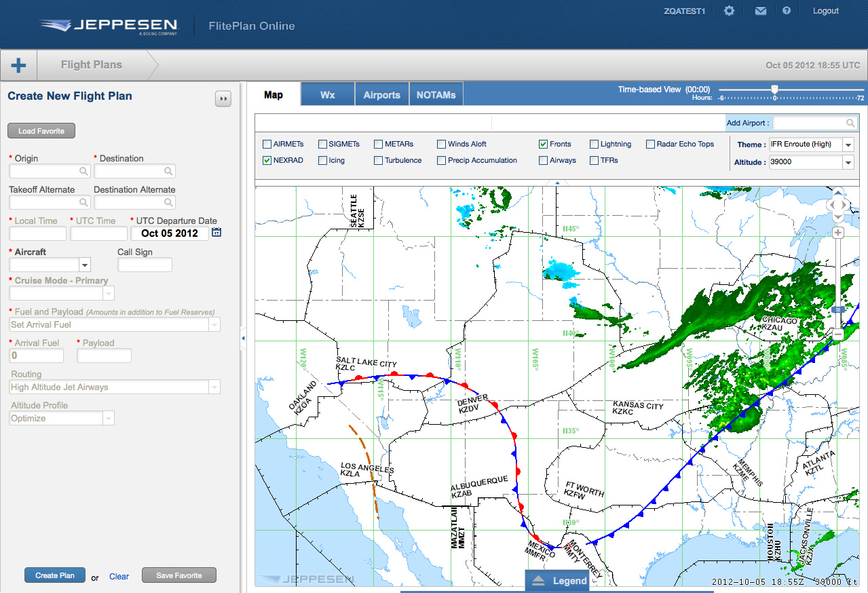Uncheck the Fronts overlay
This screenshot has width=868, height=593.
pyautogui.click(x=542, y=144)
